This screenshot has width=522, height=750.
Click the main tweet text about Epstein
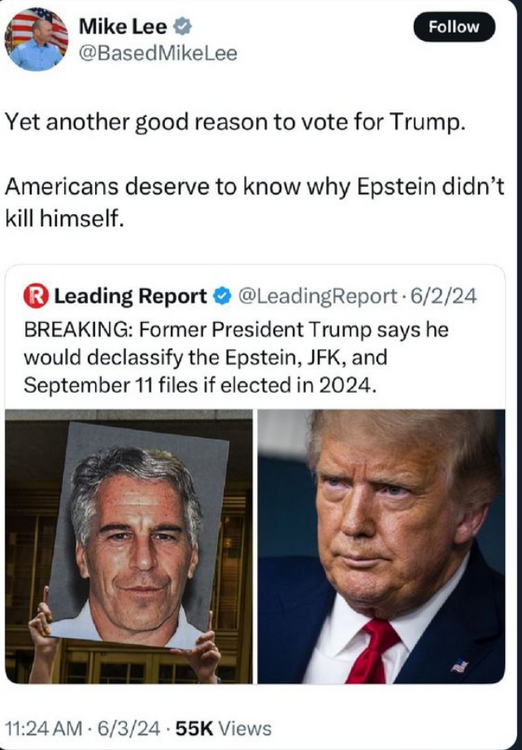(254, 202)
